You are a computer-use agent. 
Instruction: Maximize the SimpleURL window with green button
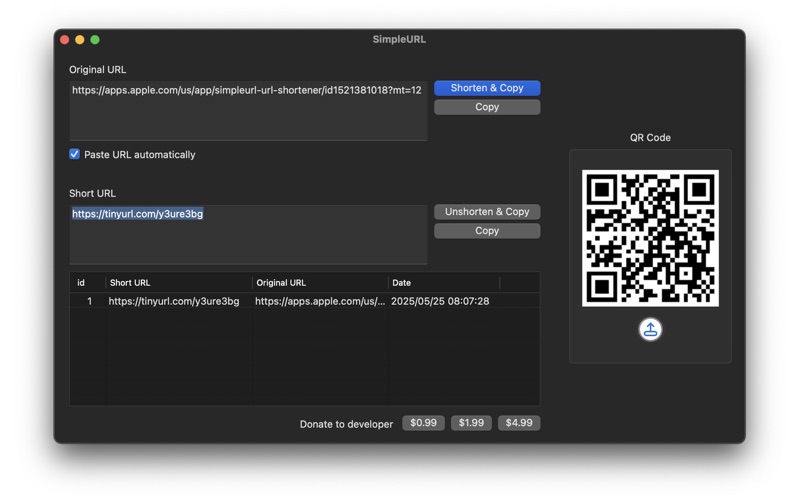pyautogui.click(x=95, y=40)
